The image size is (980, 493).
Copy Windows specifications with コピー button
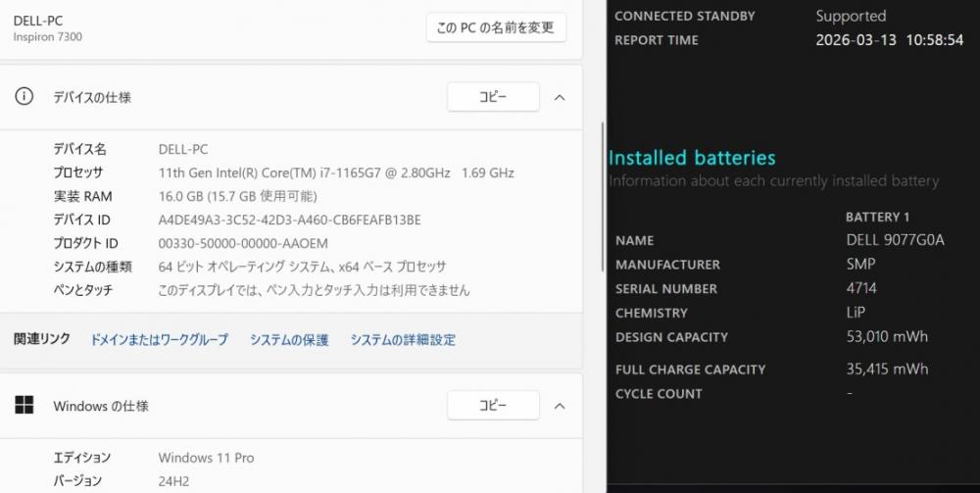tap(493, 405)
